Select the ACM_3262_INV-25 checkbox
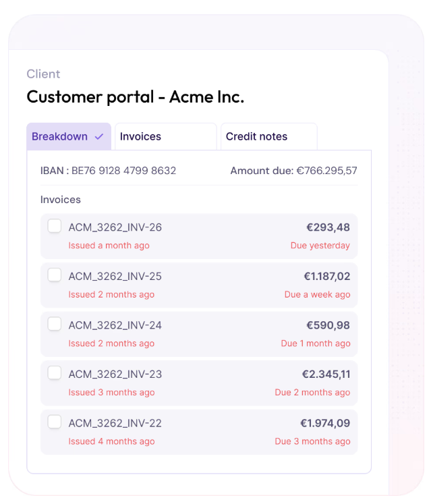 click(55, 275)
